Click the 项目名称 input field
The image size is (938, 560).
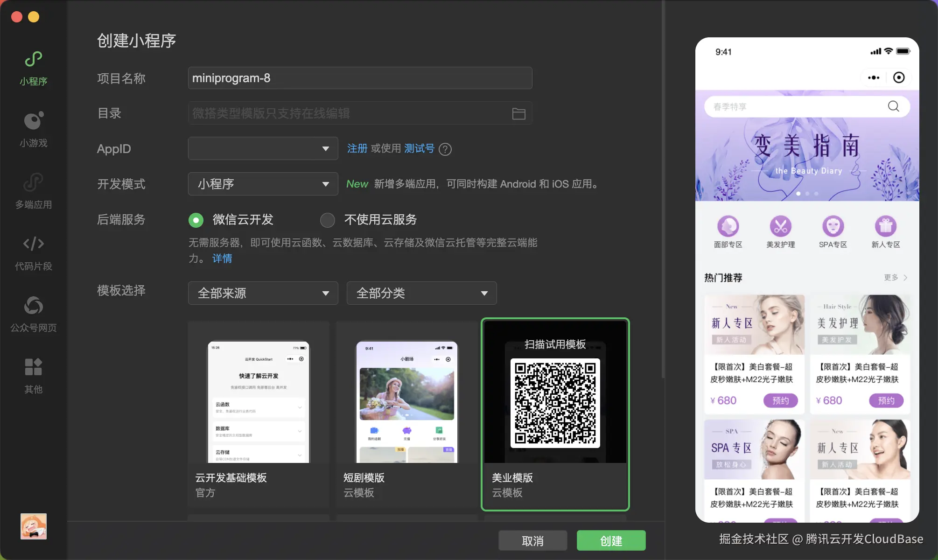[x=360, y=78]
